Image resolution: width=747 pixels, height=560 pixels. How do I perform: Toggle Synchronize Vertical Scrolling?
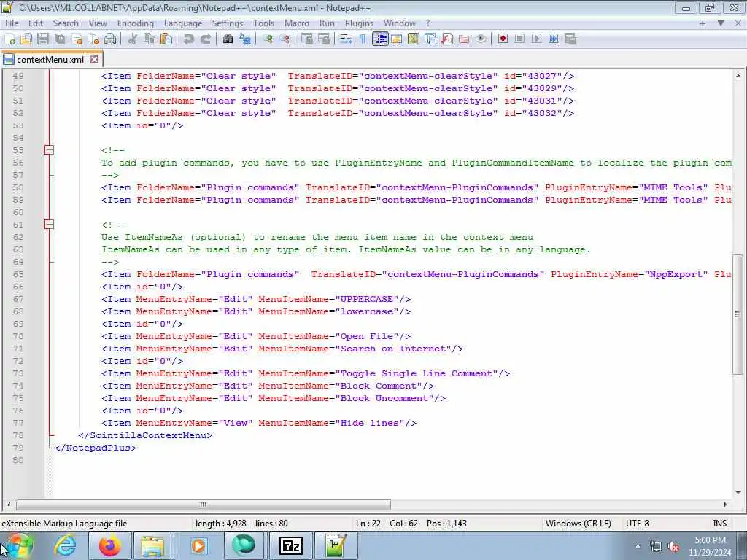coord(307,39)
